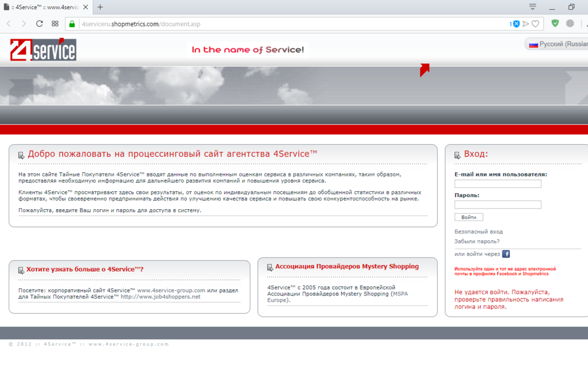
Task: Click the 'In the name of Service!' slogan
Action: 248,49
